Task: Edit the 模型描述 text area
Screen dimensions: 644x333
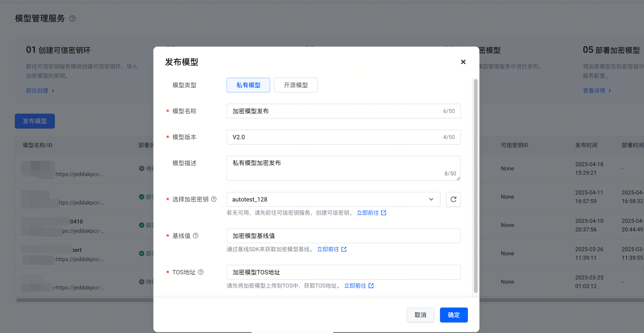Action: tap(343, 168)
